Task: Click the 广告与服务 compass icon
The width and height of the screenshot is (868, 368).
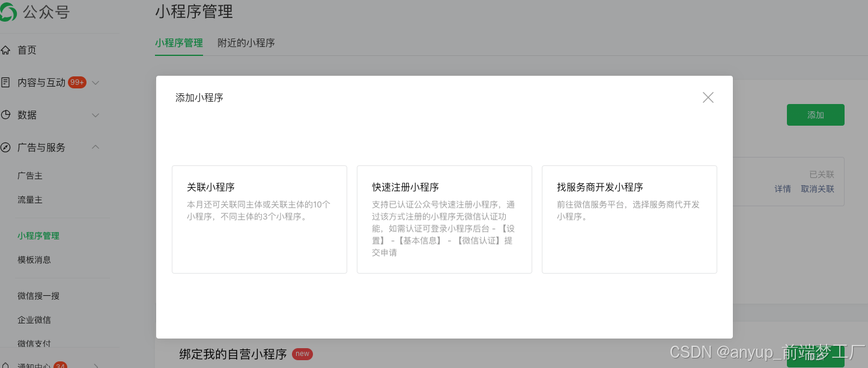Action: [x=5, y=147]
